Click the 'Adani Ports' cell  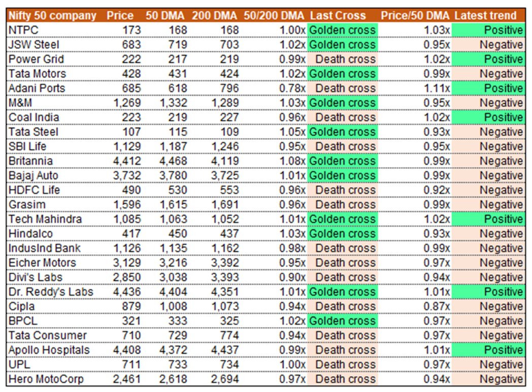click(x=37, y=88)
